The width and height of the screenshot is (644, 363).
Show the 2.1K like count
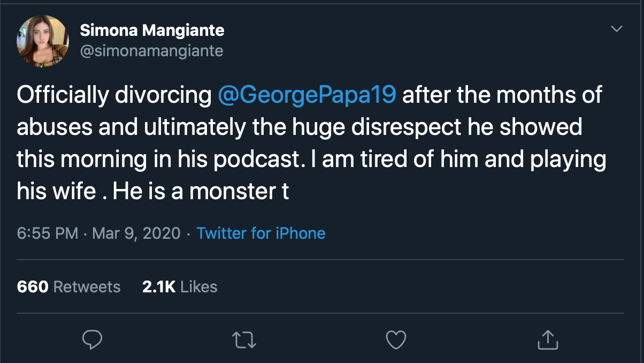coord(159,286)
